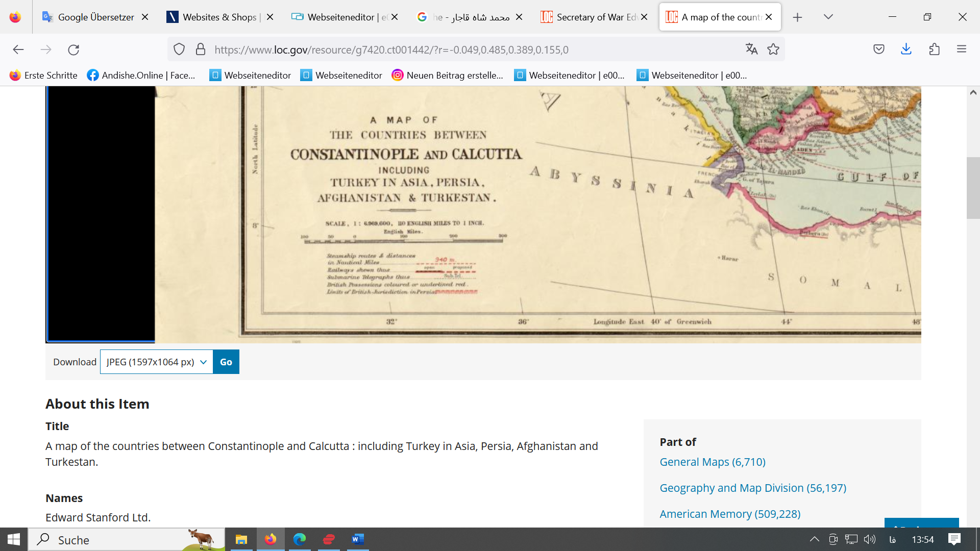The width and height of the screenshot is (980, 551).
Task: Open the Firefox application menu
Action: [962, 49]
